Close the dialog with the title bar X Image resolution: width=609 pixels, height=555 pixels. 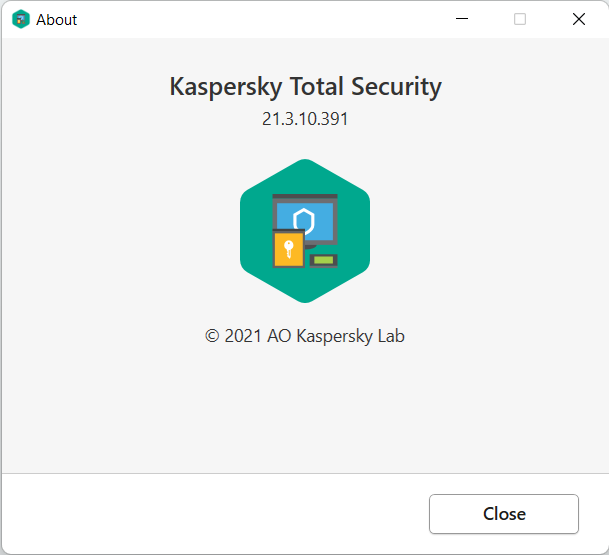pyautogui.click(x=578, y=19)
